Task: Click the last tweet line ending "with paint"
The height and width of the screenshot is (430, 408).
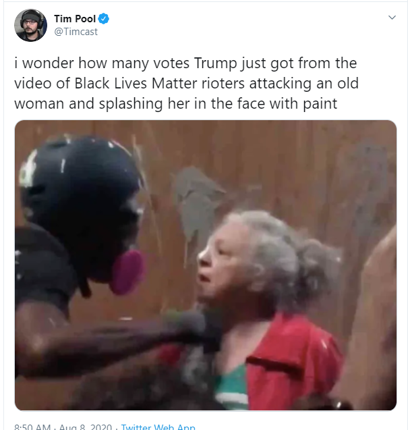Action: [x=176, y=104]
